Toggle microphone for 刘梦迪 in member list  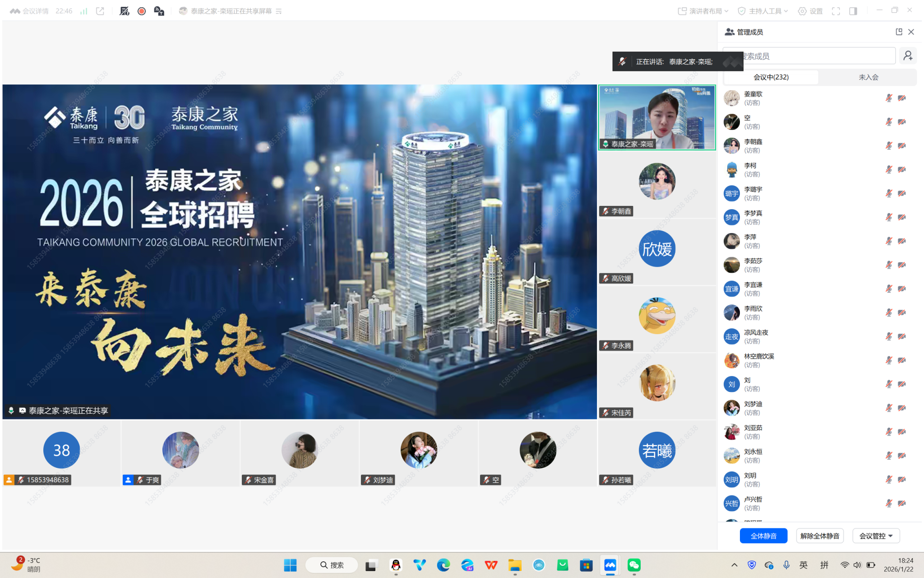tap(888, 408)
